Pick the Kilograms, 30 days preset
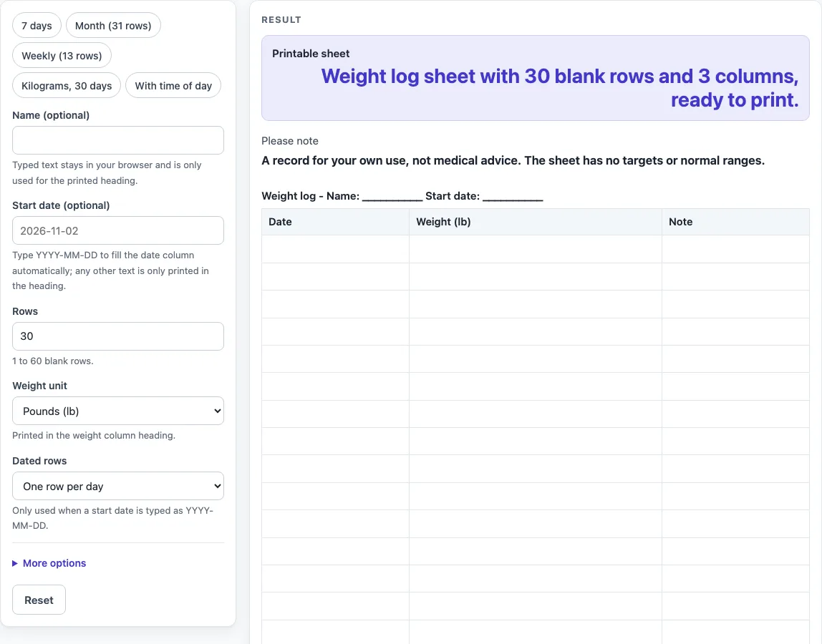Viewport: 822px width, 644px height. coord(67,85)
